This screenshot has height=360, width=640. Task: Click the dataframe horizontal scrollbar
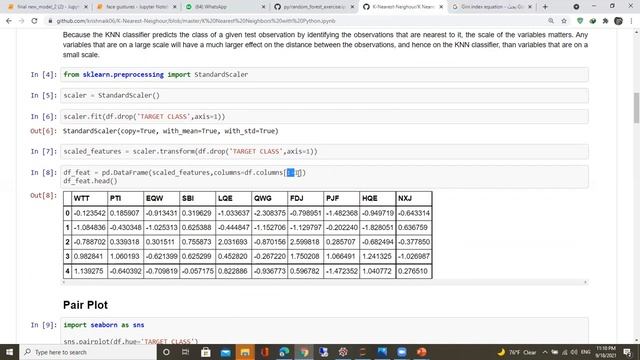click(x=324, y=282)
